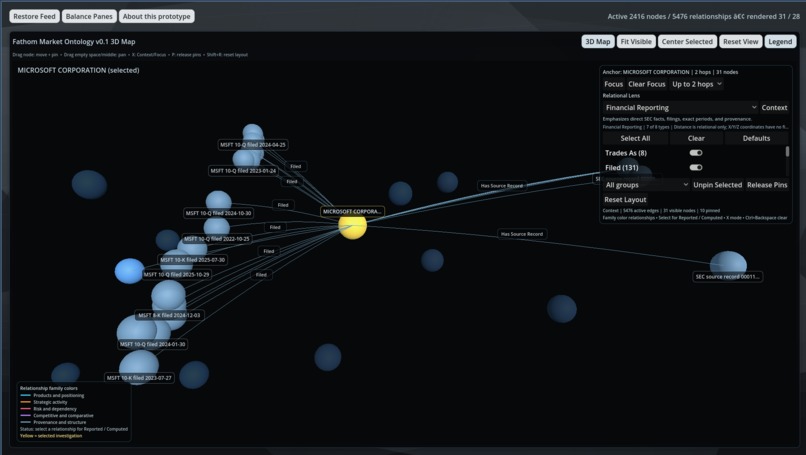
Task: Click the SEC source record 00011... label
Action: coord(727,277)
